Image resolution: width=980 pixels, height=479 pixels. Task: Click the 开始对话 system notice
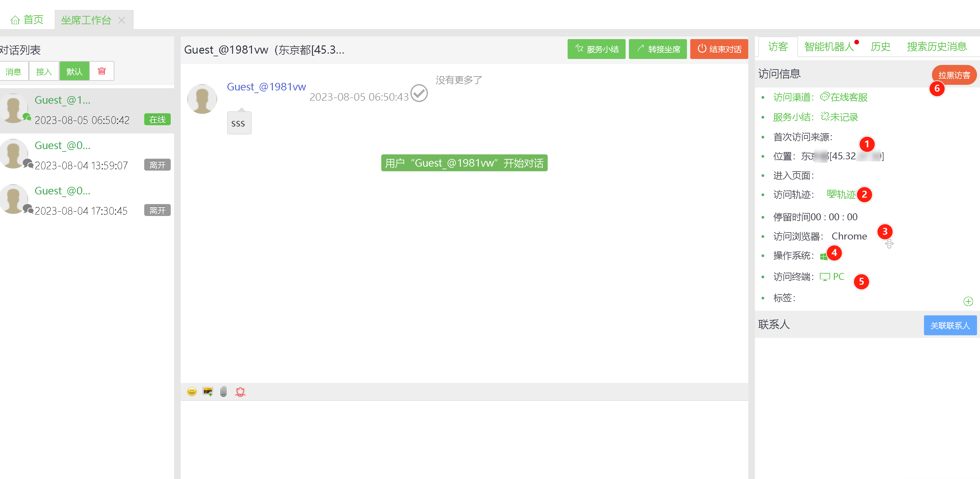point(464,163)
